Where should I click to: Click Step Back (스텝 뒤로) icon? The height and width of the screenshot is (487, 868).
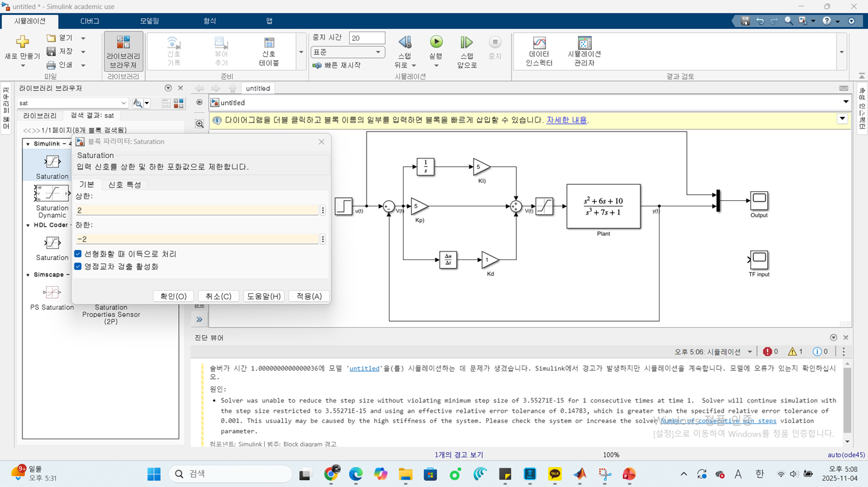coord(405,42)
